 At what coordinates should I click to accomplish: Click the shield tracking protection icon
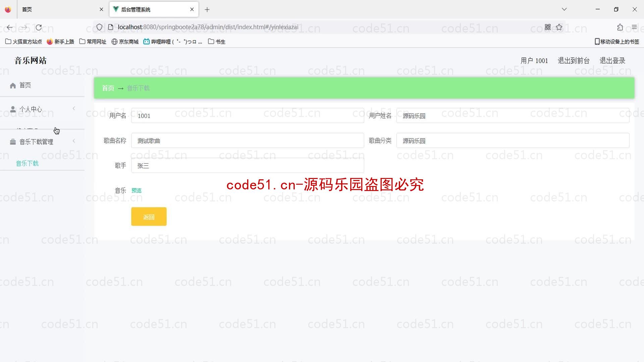click(99, 27)
